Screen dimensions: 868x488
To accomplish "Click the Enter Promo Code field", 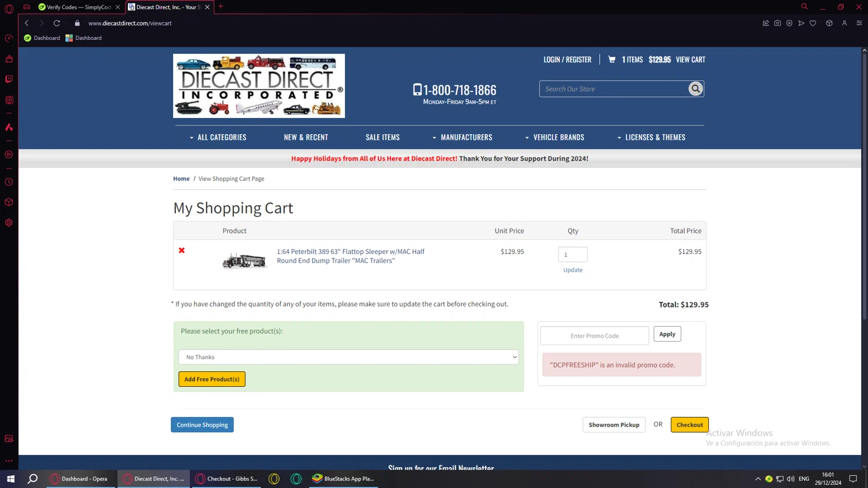I will click(x=594, y=336).
